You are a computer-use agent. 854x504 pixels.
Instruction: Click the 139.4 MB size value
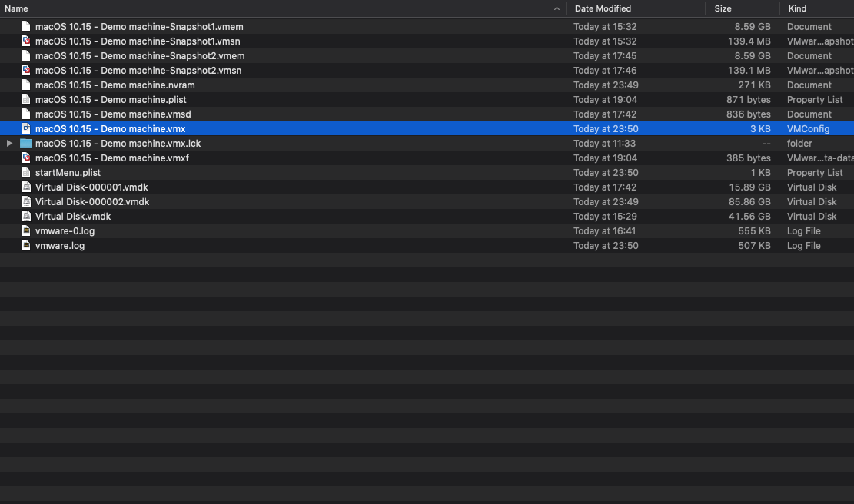pyautogui.click(x=749, y=41)
